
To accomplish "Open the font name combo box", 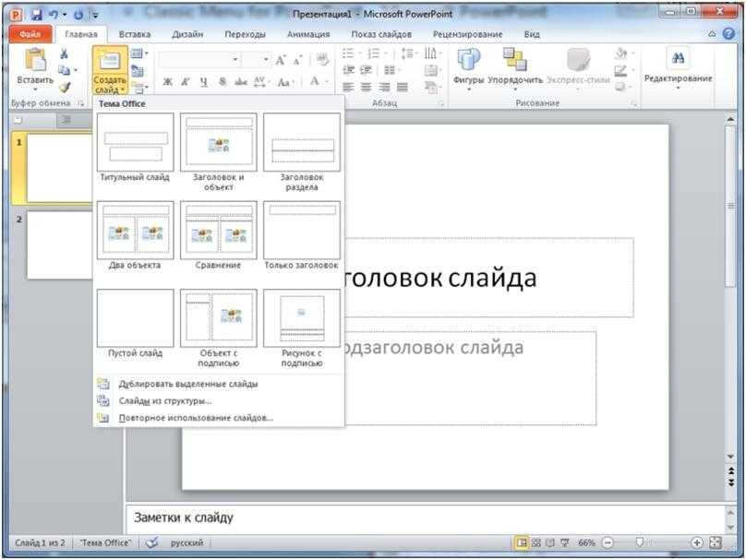I will point(199,60).
